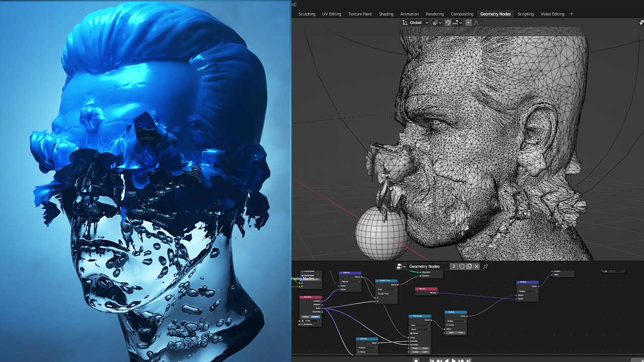644x362 pixels.
Task: Click the To Min value field in Map Range
Action: point(420,348)
